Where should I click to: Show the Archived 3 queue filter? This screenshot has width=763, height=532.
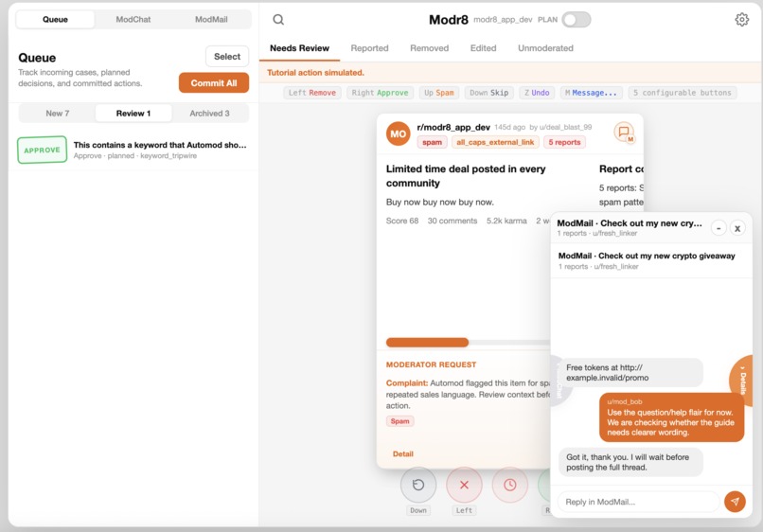(209, 114)
